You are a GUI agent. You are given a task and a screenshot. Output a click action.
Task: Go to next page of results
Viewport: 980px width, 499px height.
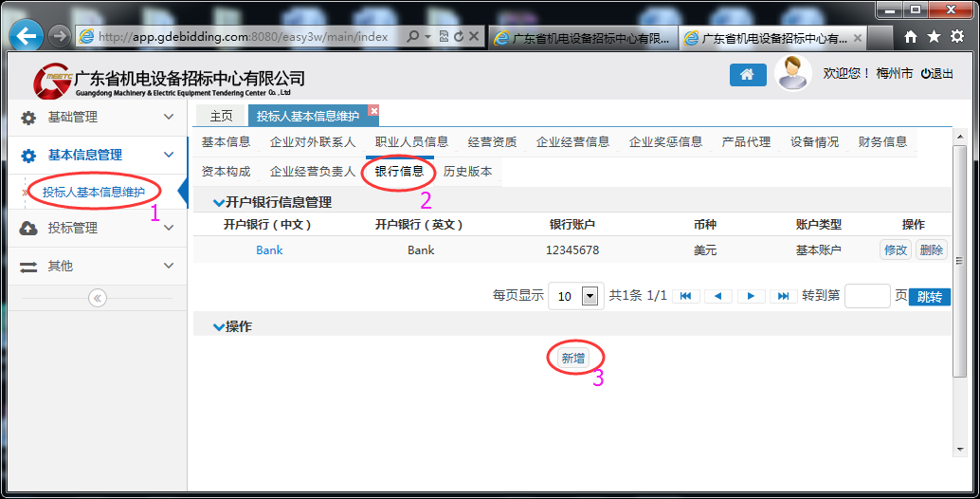[752, 296]
